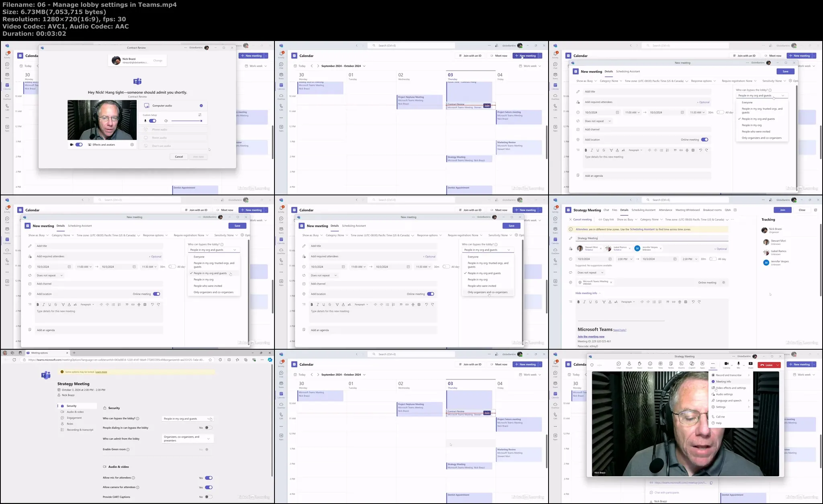Open a new browser tab with the plus icon
Viewport: 823px width, 504px height.
click(x=74, y=353)
